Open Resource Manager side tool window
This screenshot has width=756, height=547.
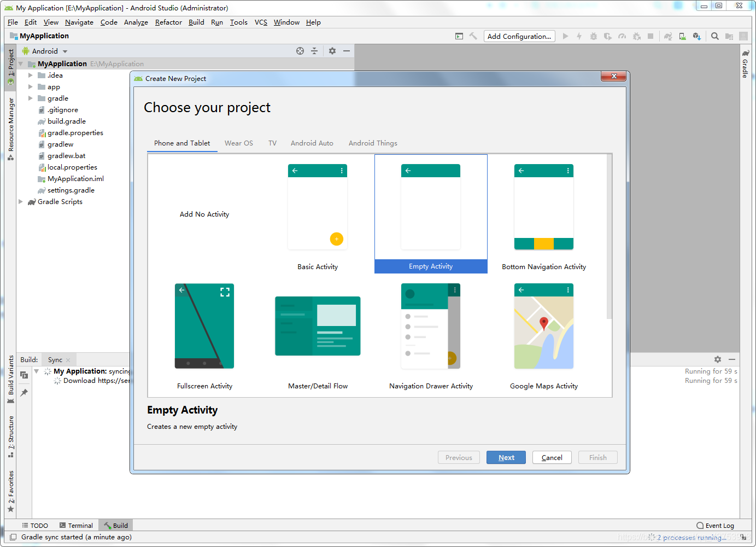pos(10,129)
